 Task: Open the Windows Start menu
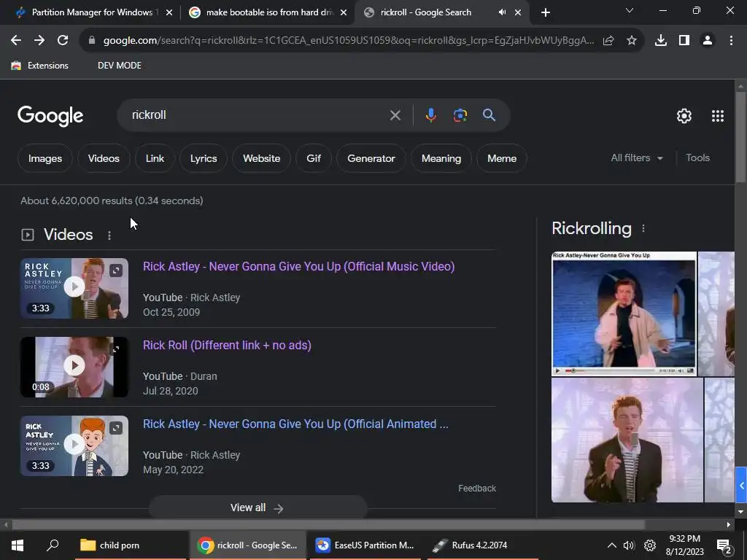(x=18, y=545)
